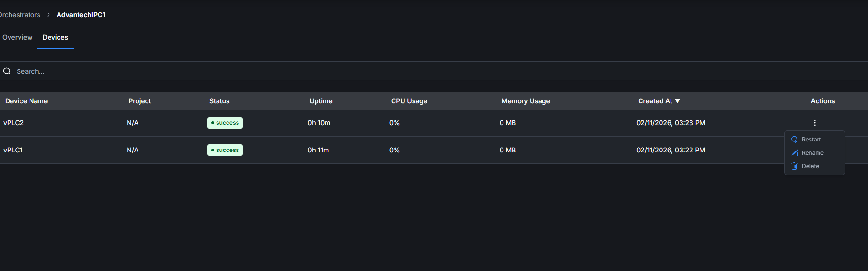Viewport: 868px width, 271px height.
Task: Open the vPLC1 device entry
Action: click(x=13, y=150)
